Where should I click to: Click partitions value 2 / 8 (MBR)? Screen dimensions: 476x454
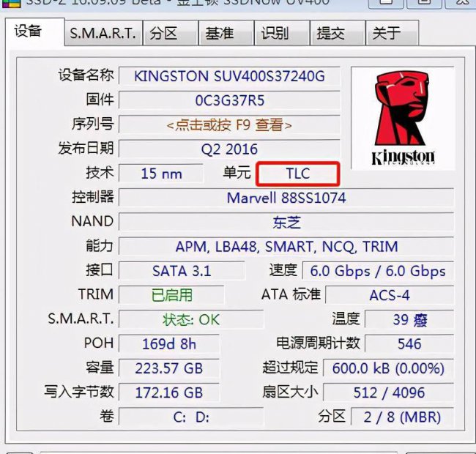tap(402, 417)
